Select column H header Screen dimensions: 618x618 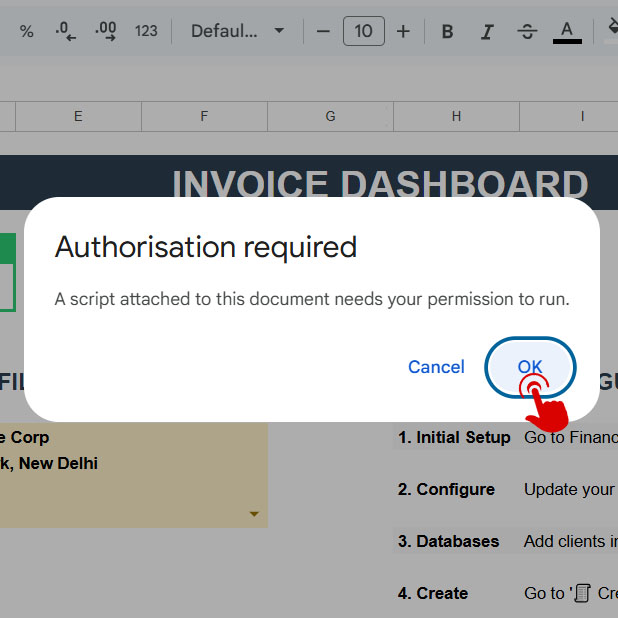pyautogui.click(x=456, y=116)
